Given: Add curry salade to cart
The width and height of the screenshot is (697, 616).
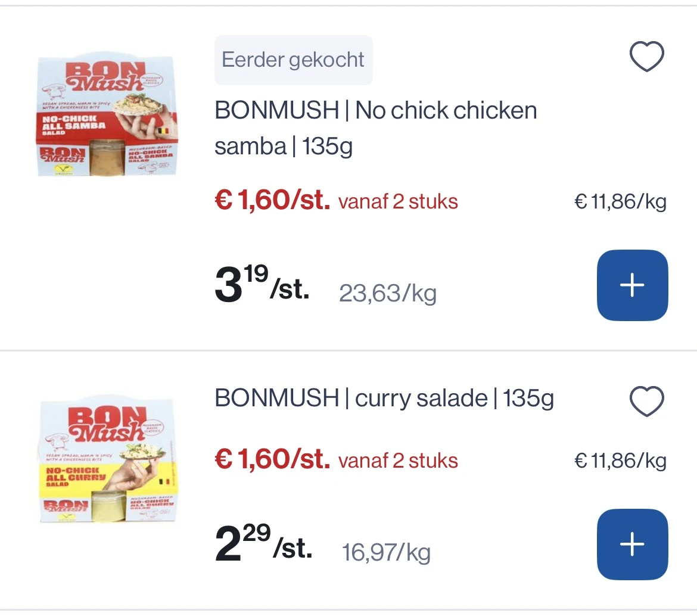Looking at the screenshot, I should click(x=632, y=544).
